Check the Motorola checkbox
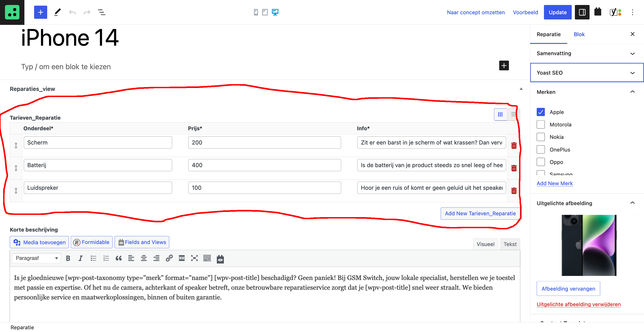644x332 pixels. click(x=541, y=124)
